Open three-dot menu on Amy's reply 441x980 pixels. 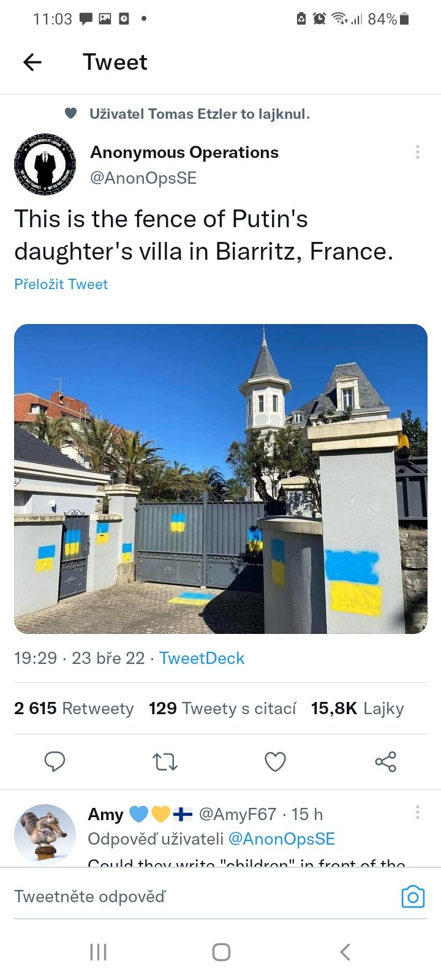(x=418, y=813)
